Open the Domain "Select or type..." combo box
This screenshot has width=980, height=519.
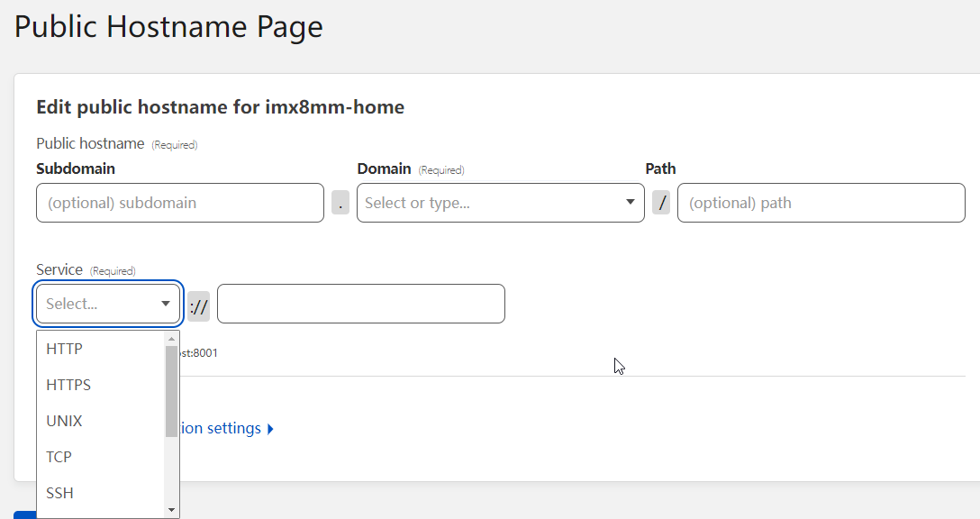[x=486, y=203]
